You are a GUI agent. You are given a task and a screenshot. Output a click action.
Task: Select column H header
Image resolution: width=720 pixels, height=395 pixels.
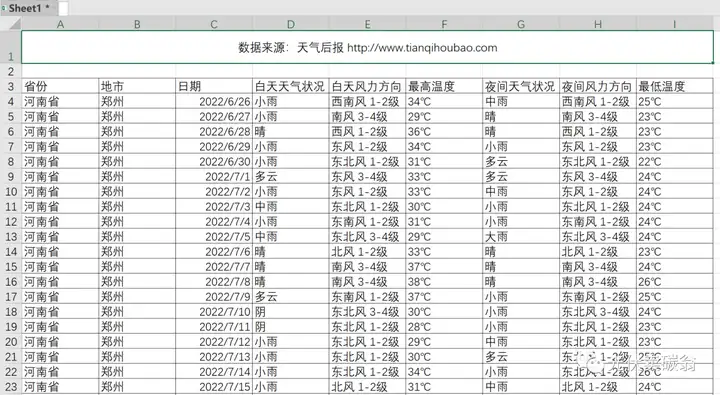[x=598, y=24]
